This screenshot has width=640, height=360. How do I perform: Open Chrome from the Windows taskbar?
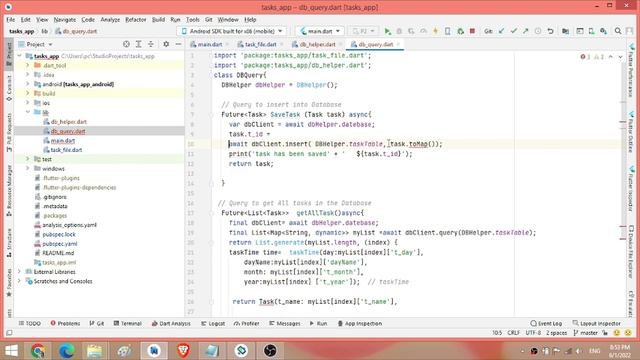38,351
